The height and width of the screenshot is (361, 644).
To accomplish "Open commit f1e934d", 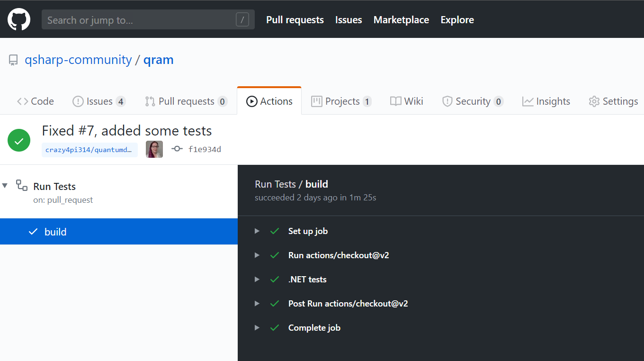I will (205, 149).
